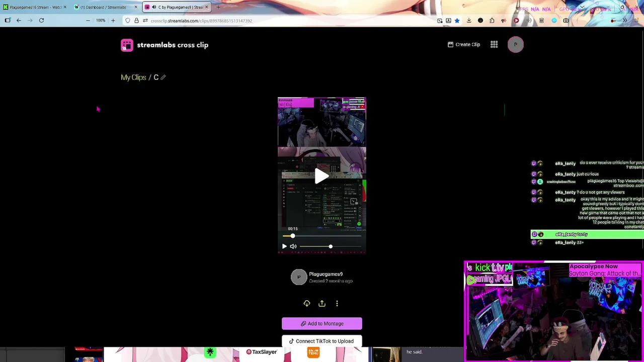Open the Create Clip page
644x362 pixels.
464,44
